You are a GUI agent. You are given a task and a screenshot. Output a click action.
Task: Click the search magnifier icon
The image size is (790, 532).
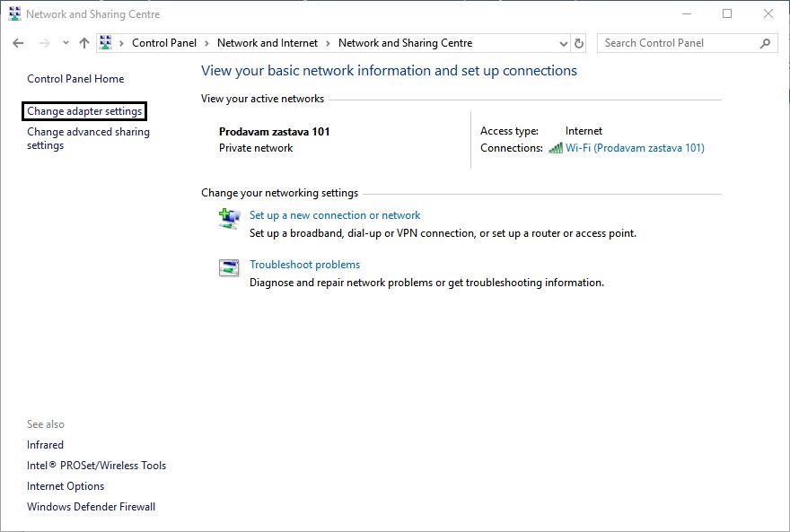[x=765, y=43]
